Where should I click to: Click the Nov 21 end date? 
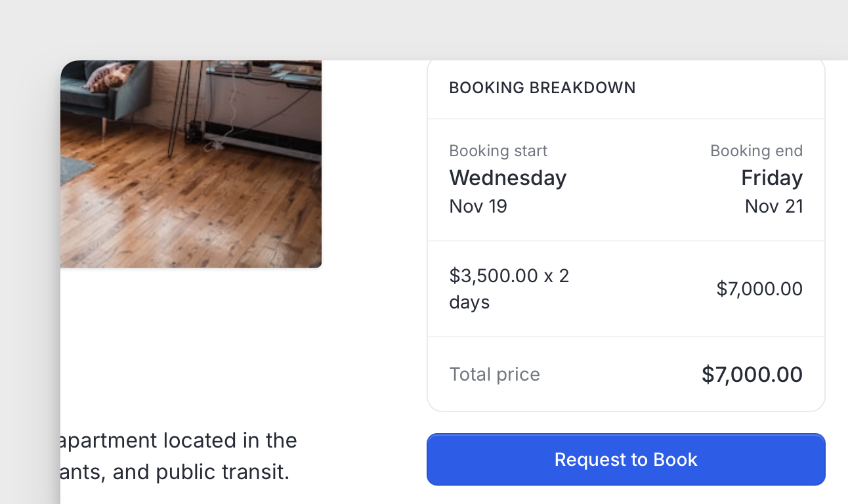pos(774,207)
